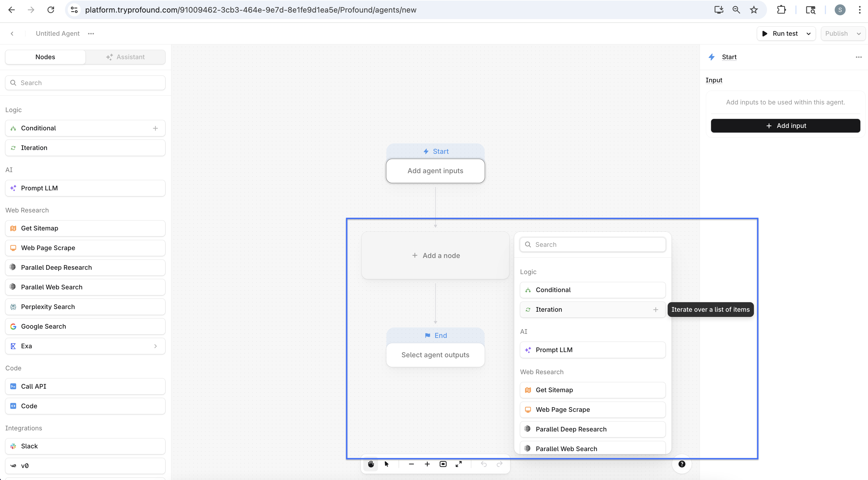Click plus icon on Iteration popup item
This screenshot has height=480, width=868.
click(655, 310)
